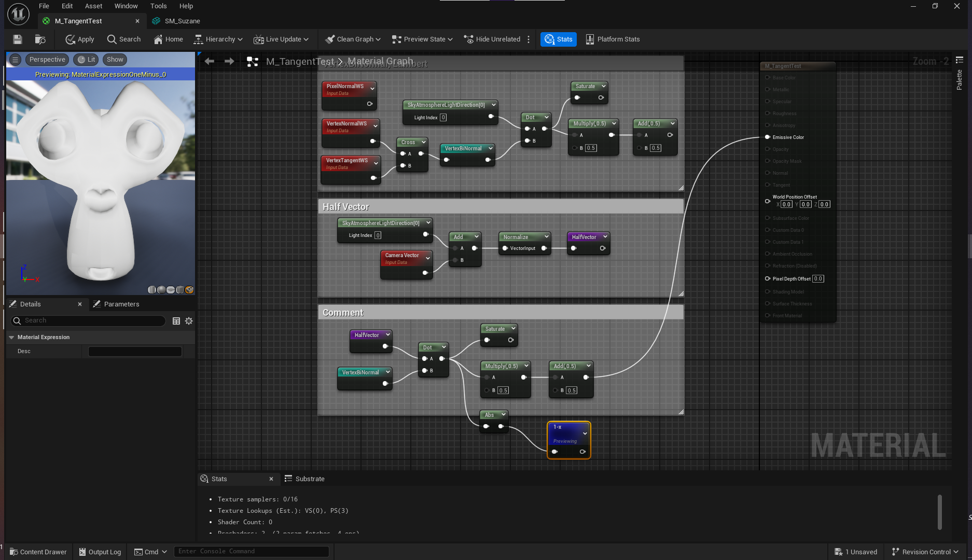
Task: Click the Enter Console Command field
Action: (x=252, y=552)
